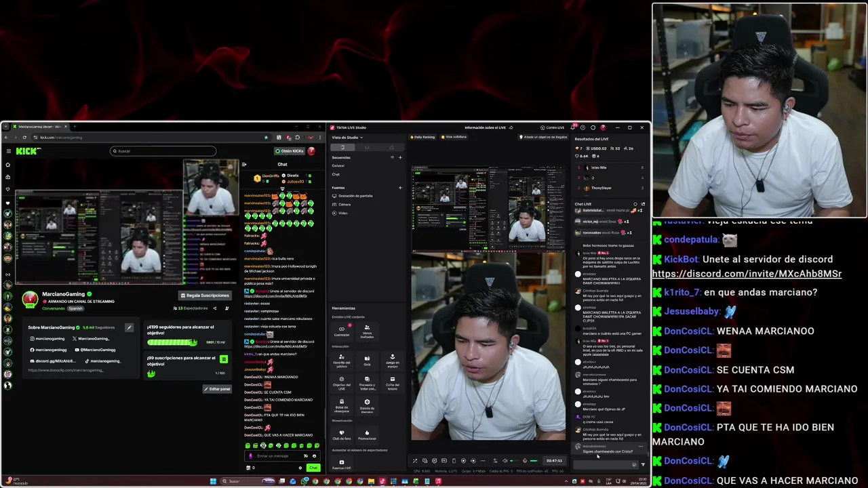Open message options ellipsis on last chat

(x=641, y=447)
